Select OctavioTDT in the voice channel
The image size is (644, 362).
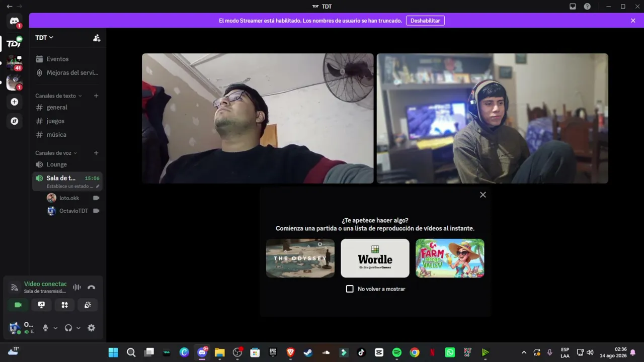pyautogui.click(x=73, y=211)
